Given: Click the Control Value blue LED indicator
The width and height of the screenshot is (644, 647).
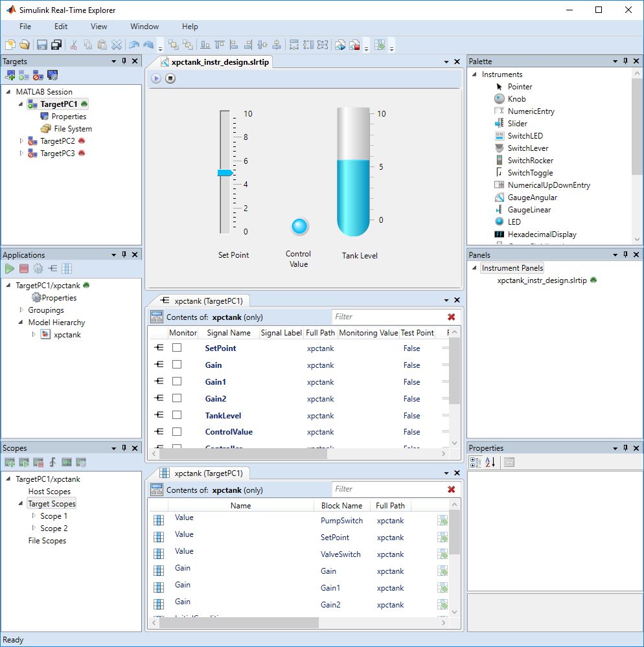Looking at the screenshot, I should [x=299, y=226].
